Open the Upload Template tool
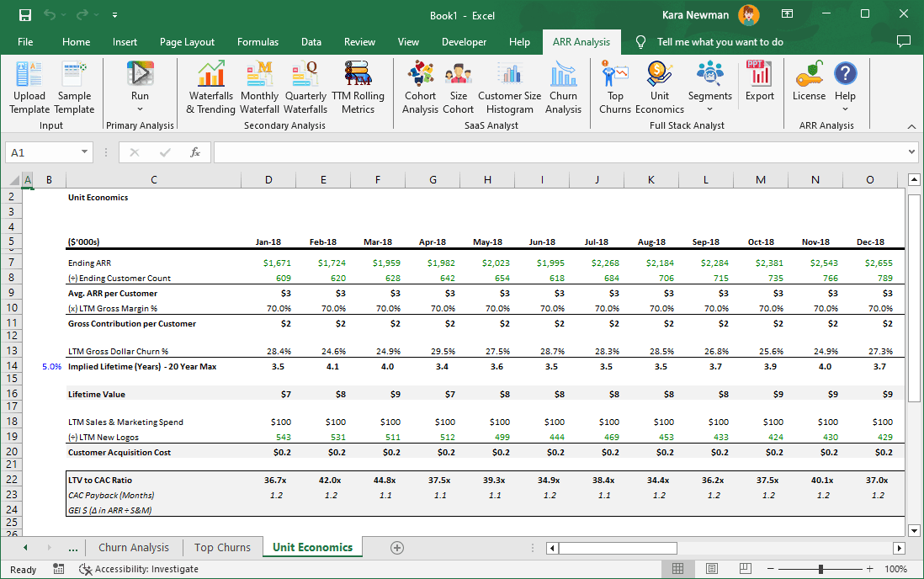Screen dimensions: 924x579 tap(29, 84)
